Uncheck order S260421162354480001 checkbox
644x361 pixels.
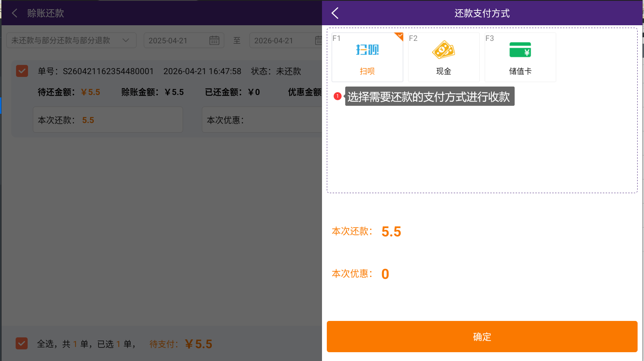(x=22, y=71)
